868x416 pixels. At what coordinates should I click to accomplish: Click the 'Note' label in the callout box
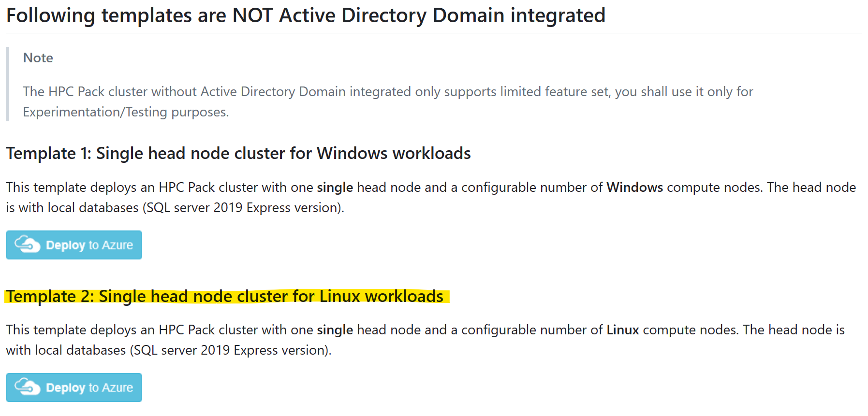pyautogui.click(x=37, y=57)
